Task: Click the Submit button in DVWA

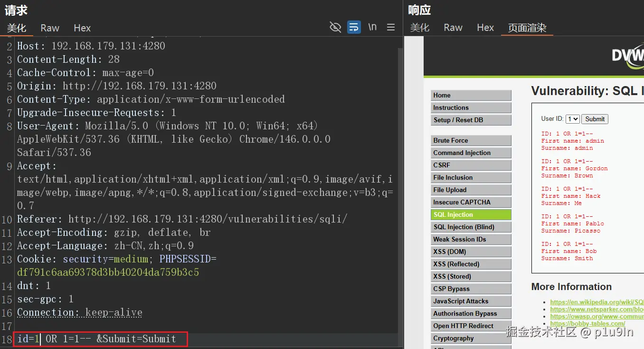Action: click(x=595, y=119)
